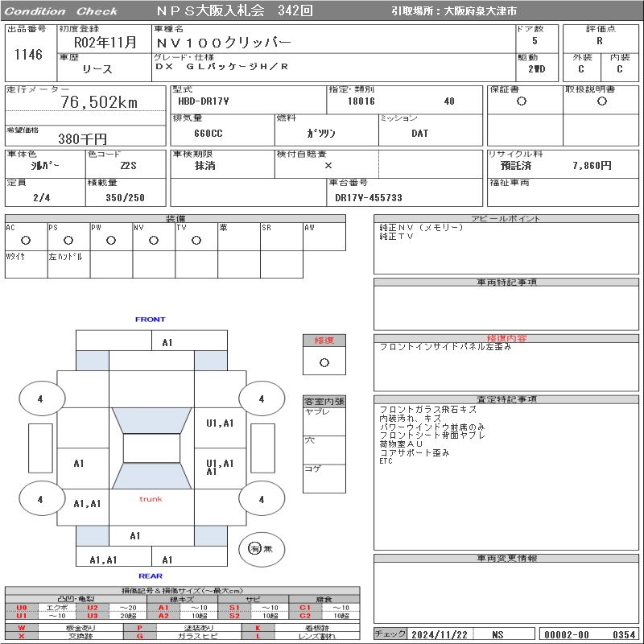Click the "G" ガラスヒビ legend code

click(x=139, y=636)
